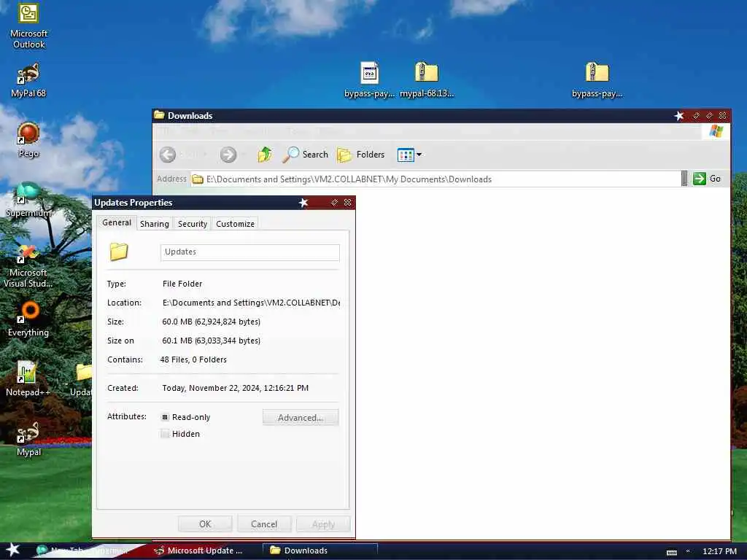Toggle the Folders pane in Downloads
The height and width of the screenshot is (560, 747).
pos(360,155)
